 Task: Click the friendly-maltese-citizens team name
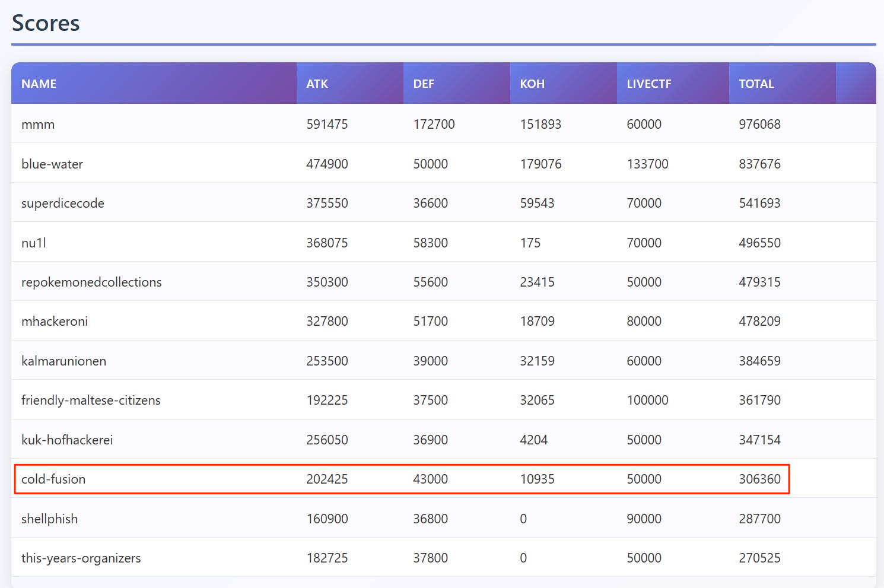click(91, 401)
